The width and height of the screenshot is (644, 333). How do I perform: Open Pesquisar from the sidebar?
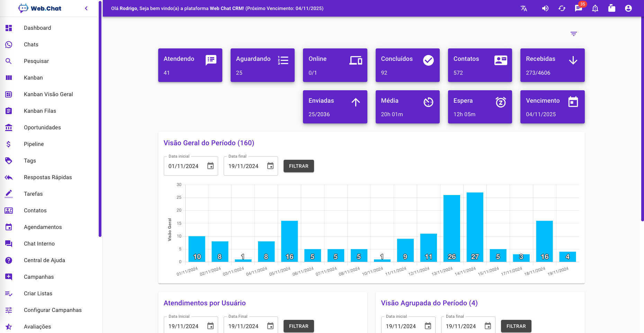49,61
